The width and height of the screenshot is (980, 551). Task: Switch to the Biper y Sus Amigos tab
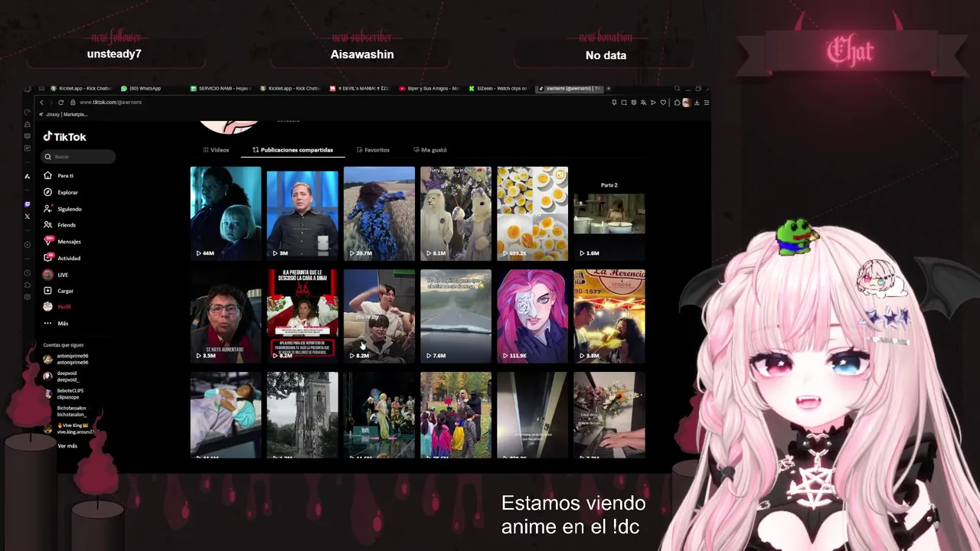click(x=429, y=88)
